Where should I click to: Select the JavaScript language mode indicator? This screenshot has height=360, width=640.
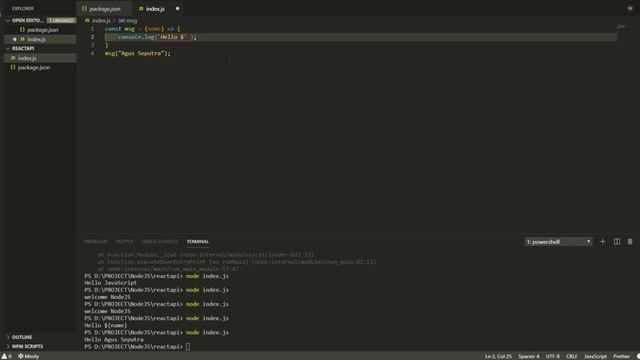pos(595,356)
